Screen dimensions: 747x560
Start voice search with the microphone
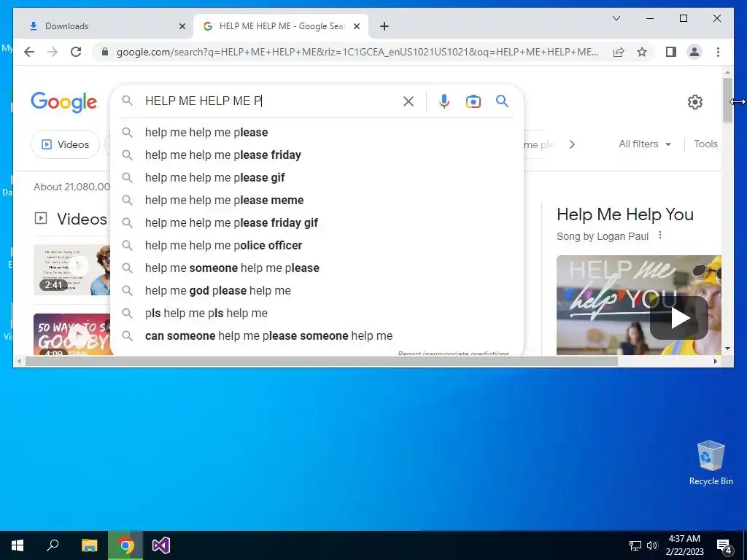(x=444, y=101)
